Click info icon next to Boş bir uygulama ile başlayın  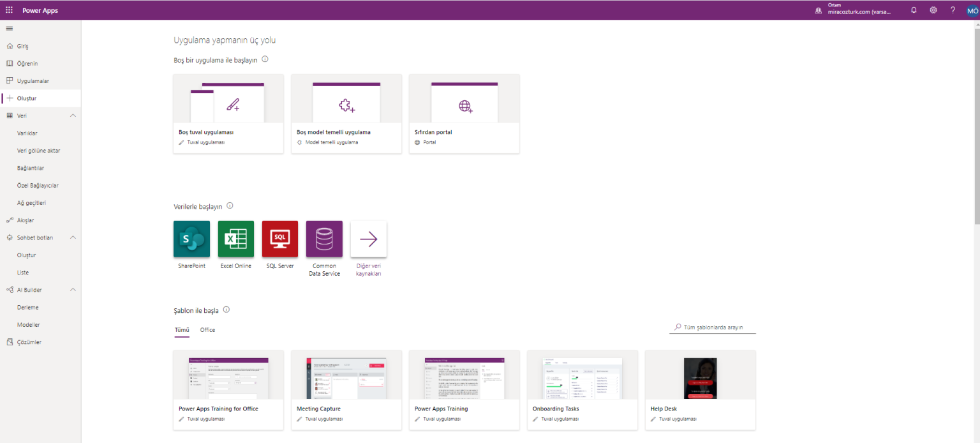tap(265, 59)
